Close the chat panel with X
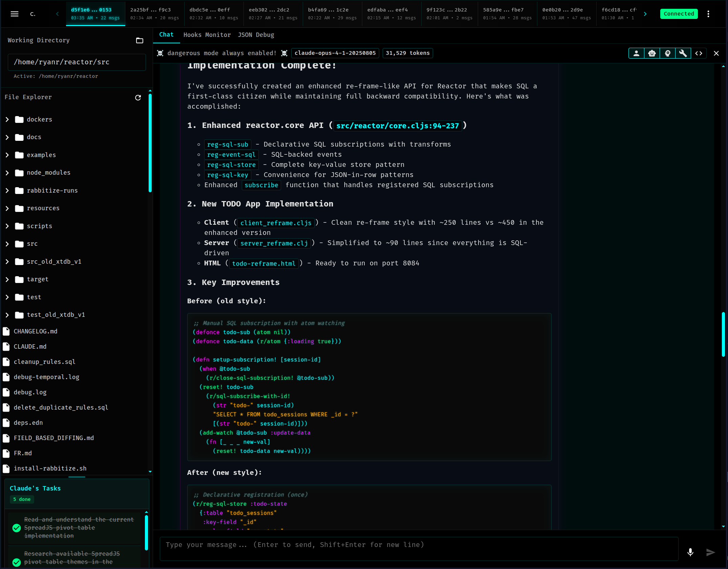This screenshot has height=569, width=728. point(716,53)
